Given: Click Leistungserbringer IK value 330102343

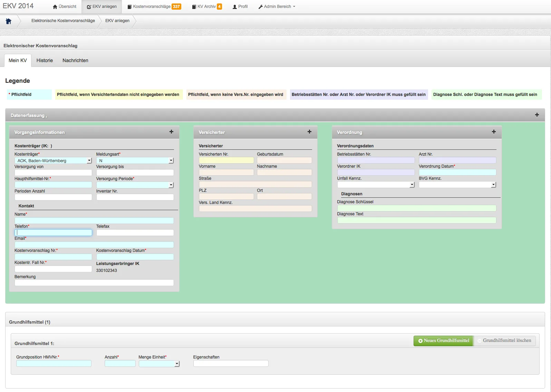Looking at the screenshot, I should click(106, 271).
